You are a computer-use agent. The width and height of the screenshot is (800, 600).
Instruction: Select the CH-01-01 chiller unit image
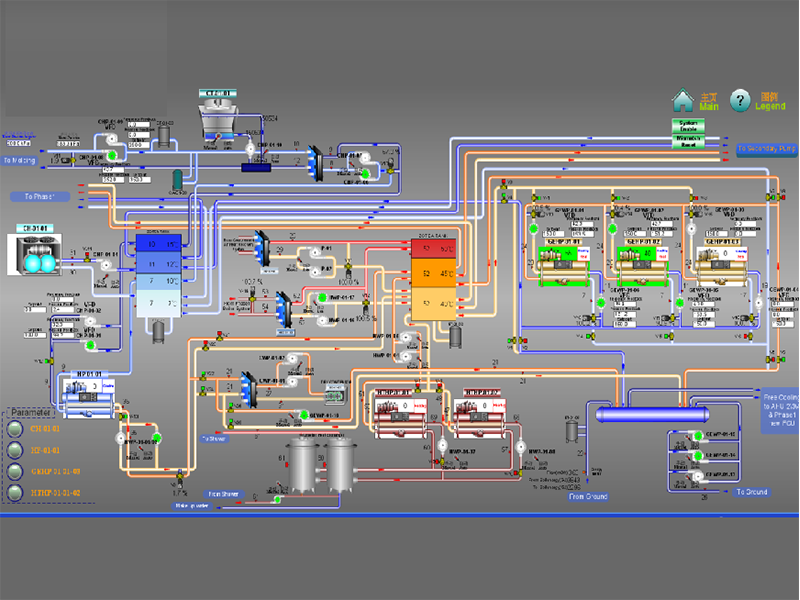pyautogui.click(x=35, y=254)
